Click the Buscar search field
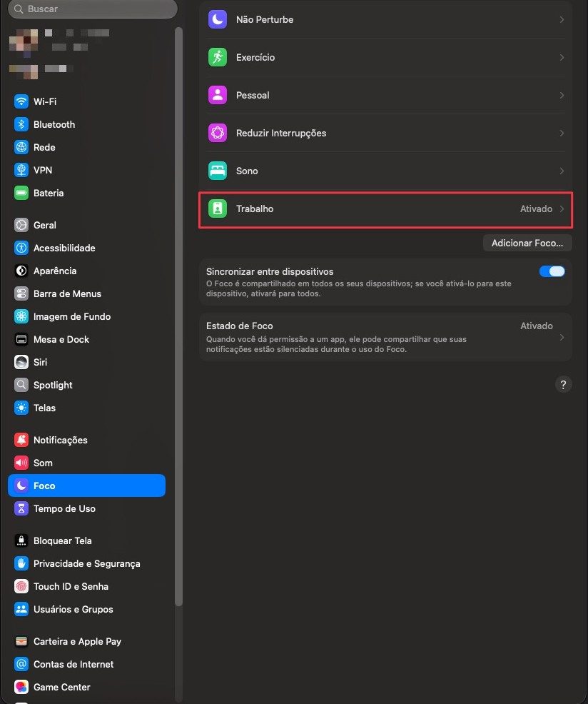Screen dimensions: 588x704 [x=93, y=9]
